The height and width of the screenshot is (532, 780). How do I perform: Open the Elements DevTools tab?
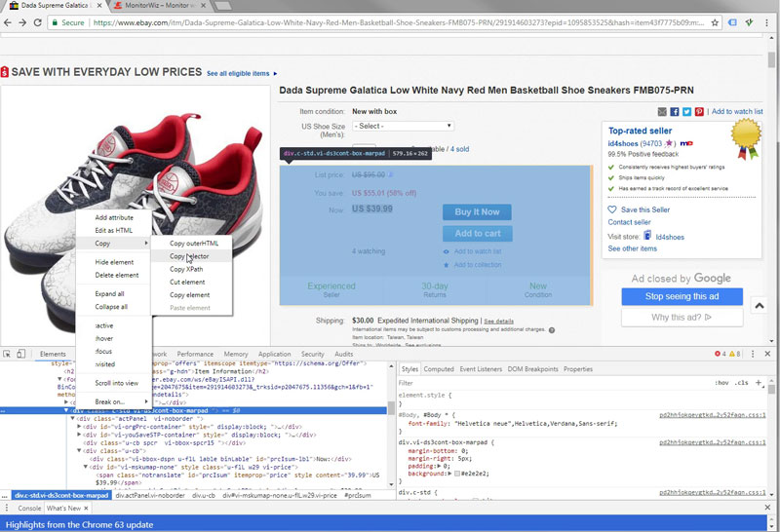(x=53, y=354)
